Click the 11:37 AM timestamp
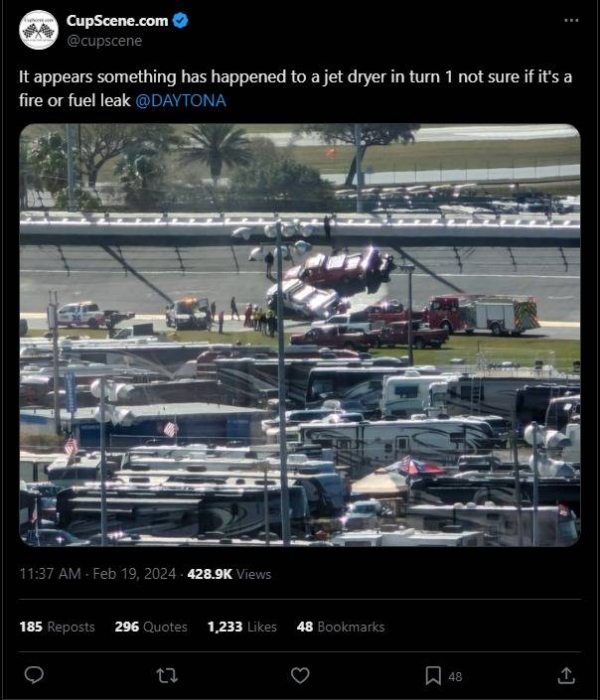This screenshot has width=600, height=700. point(50,574)
